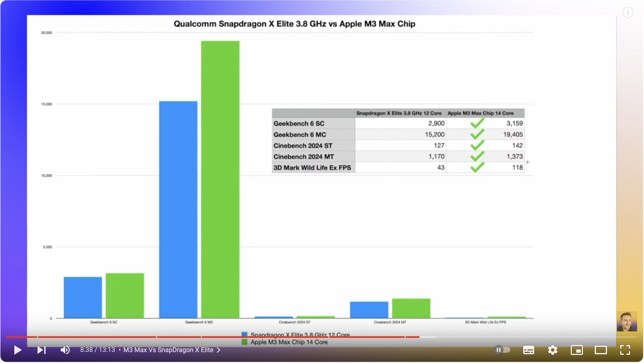Expand chapter 'M3 Max Vs SnapDragon X Elite'
Viewport: 644px width, 363px height.
tap(168, 350)
